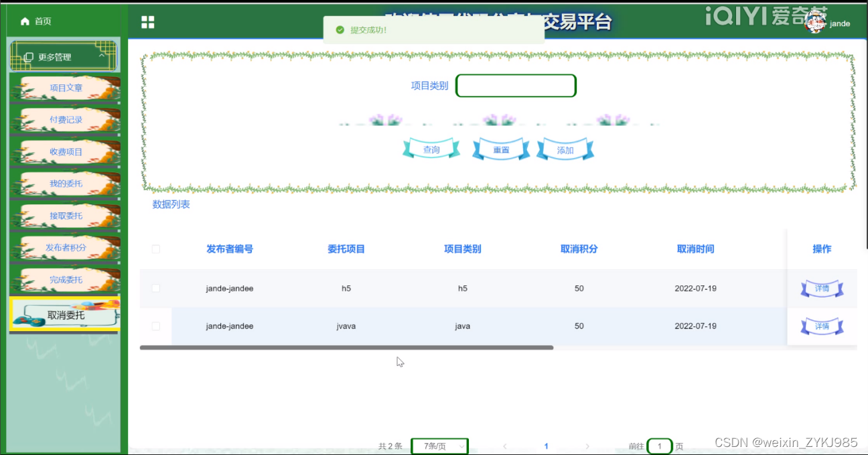This screenshot has width=868, height=455.
Task: Open the 接取委托 sidebar item
Action: coord(66,216)
